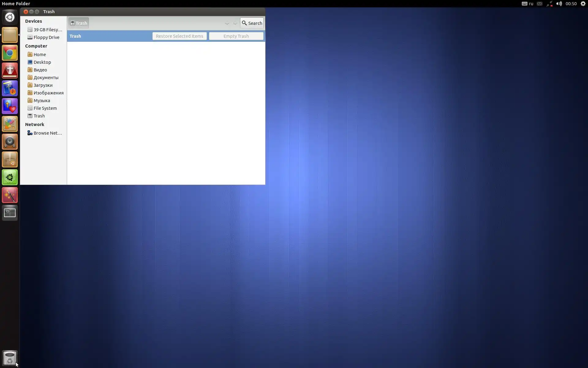Open Browse Network in sidebar

point(47,133)
